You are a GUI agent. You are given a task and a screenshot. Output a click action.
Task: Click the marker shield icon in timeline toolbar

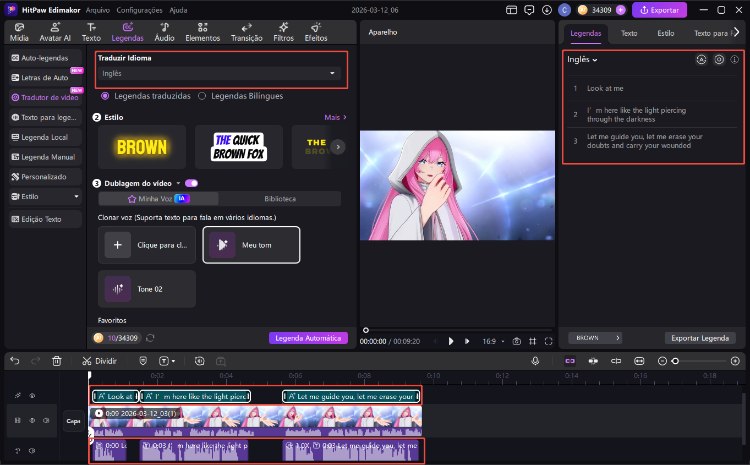(143, 361)
